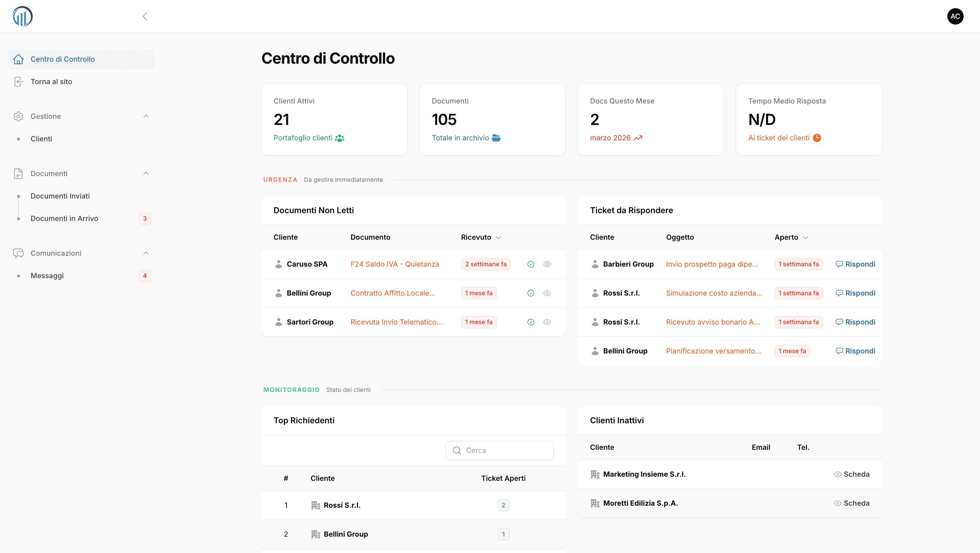Click the company logo in the top bar
The image size is (980, 553).
pyautogui.click(x=22, y=16)
